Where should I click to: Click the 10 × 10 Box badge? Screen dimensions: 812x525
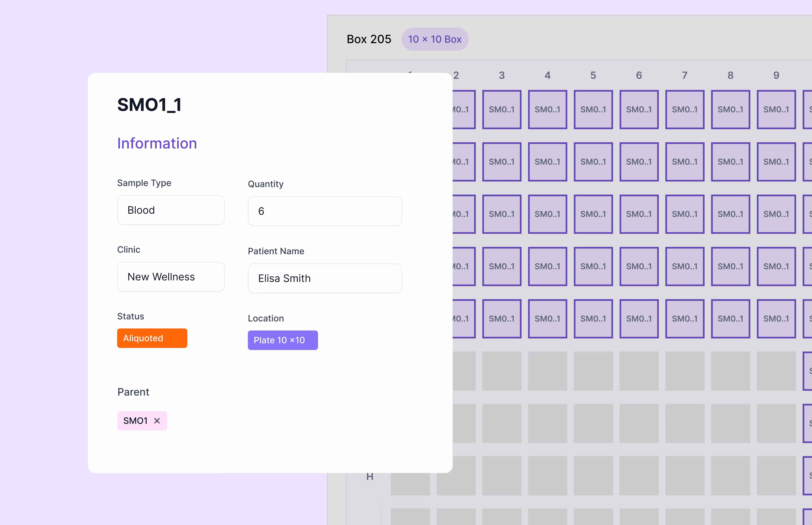tap(435, 39)
